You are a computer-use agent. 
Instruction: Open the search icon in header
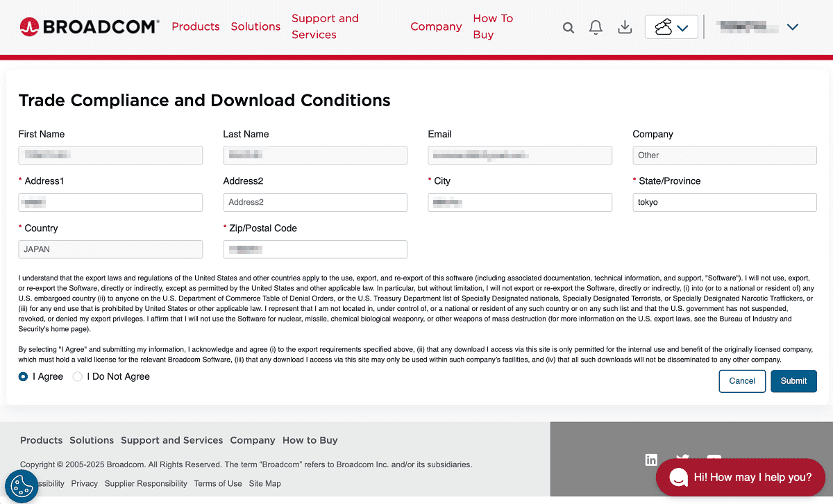click(569, 28)
